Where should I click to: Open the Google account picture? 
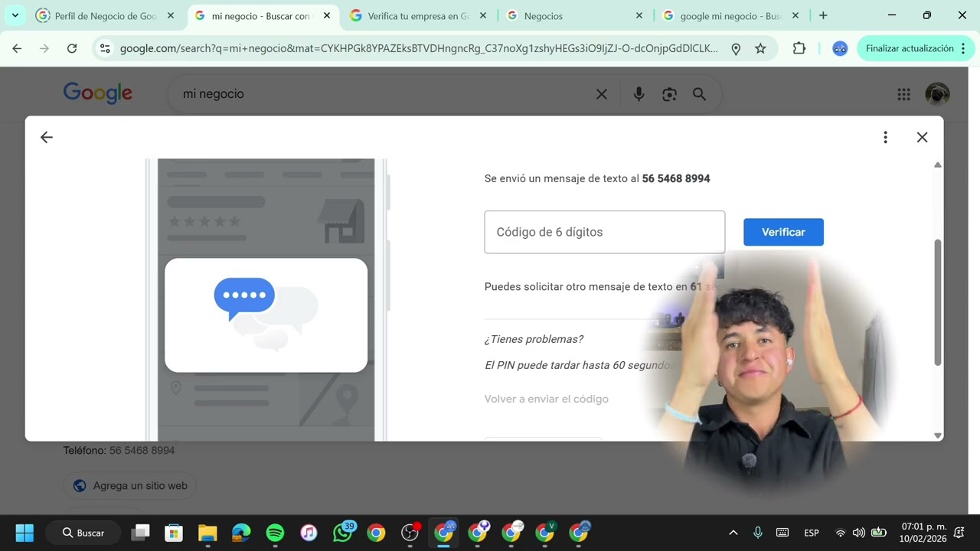pos(937,94)
